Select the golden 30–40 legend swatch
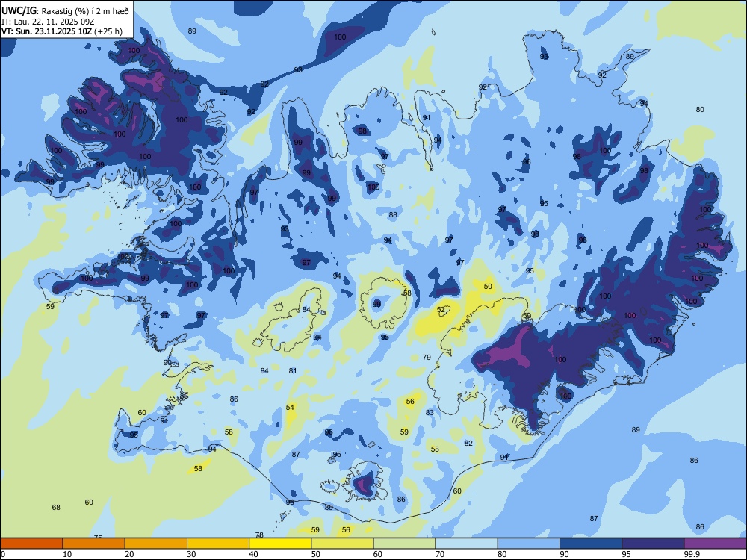 tap(218, 544)
